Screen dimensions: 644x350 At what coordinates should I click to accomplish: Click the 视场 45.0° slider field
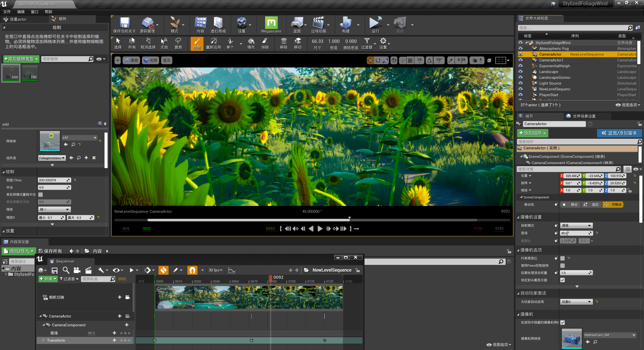click(576, 233)
